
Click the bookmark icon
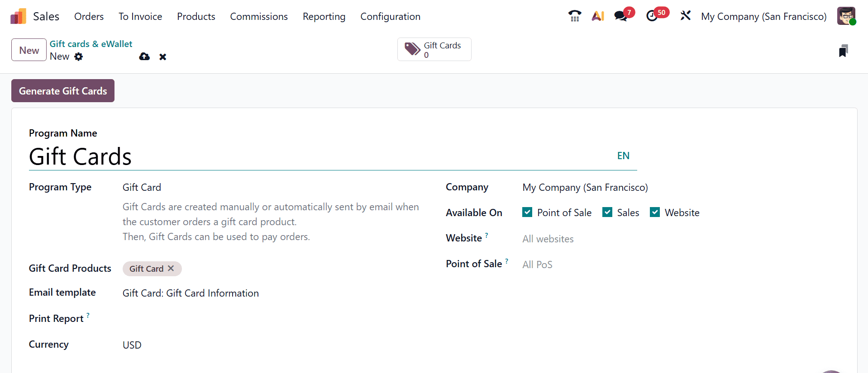click(x=843, y=51)
